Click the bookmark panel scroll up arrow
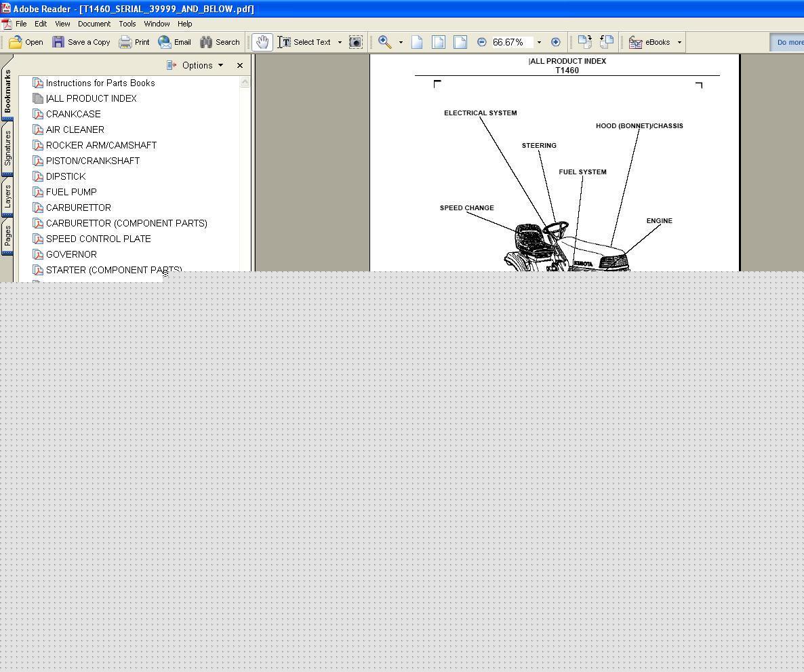Screen dimensions: 804x672 245,82
